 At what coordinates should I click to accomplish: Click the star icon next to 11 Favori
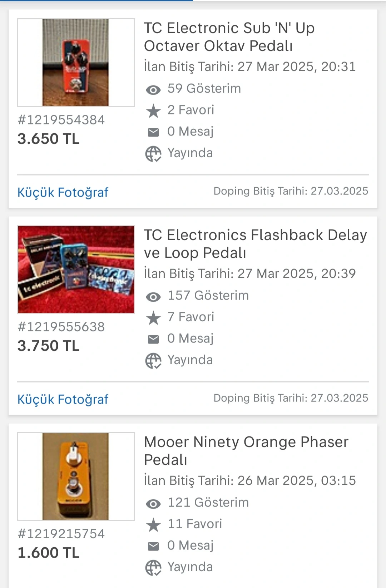[153, 525]
